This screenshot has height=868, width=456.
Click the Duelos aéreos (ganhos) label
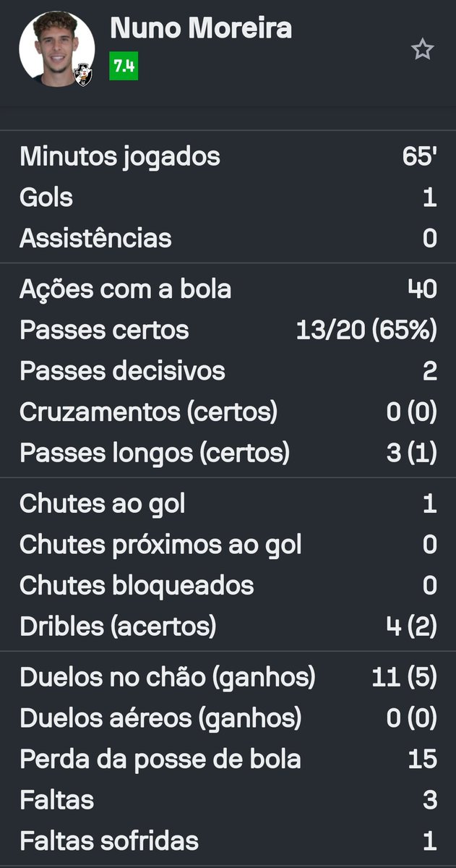(160, 718)
